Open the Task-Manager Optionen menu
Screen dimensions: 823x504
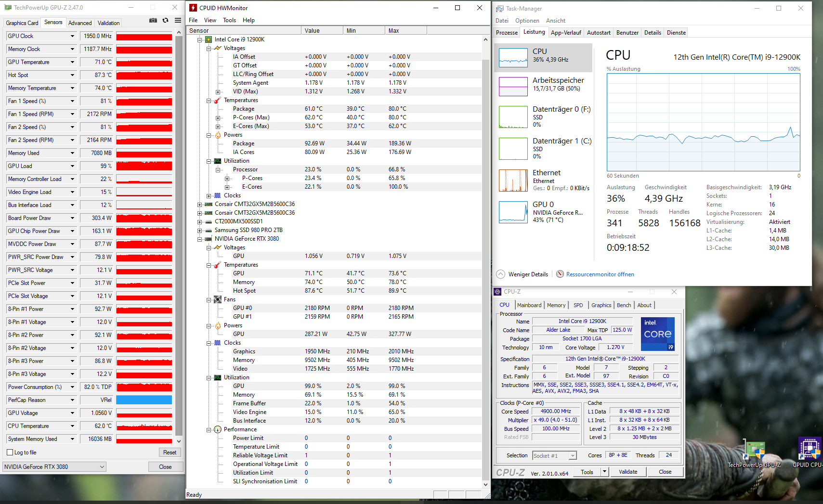[527, 21]
